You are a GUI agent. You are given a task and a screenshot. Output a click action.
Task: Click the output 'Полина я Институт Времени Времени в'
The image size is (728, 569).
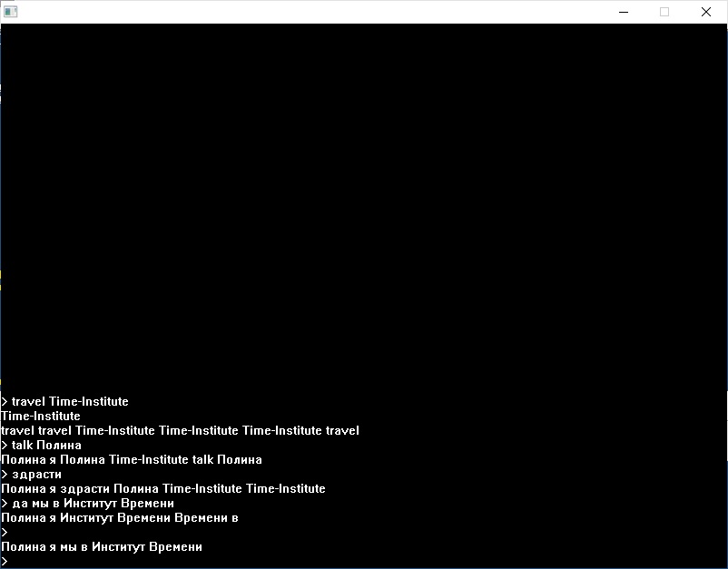[x=120, y=517]
